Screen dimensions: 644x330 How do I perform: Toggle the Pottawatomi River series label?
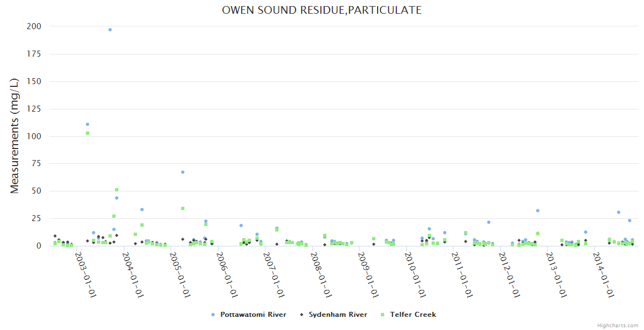253,315
